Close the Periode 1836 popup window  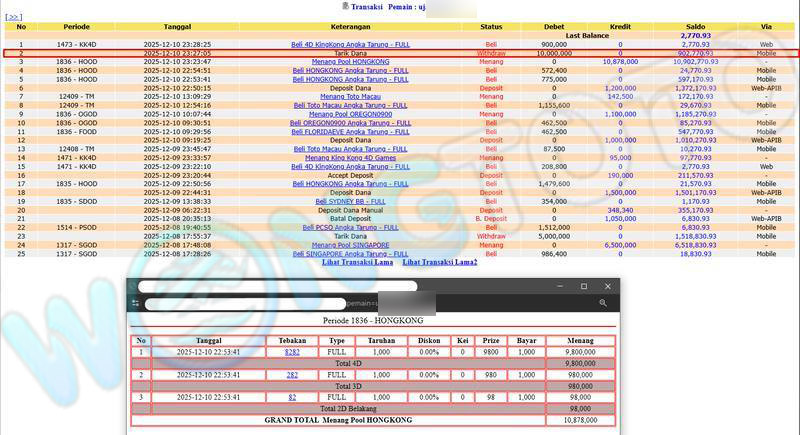(604, 287)
